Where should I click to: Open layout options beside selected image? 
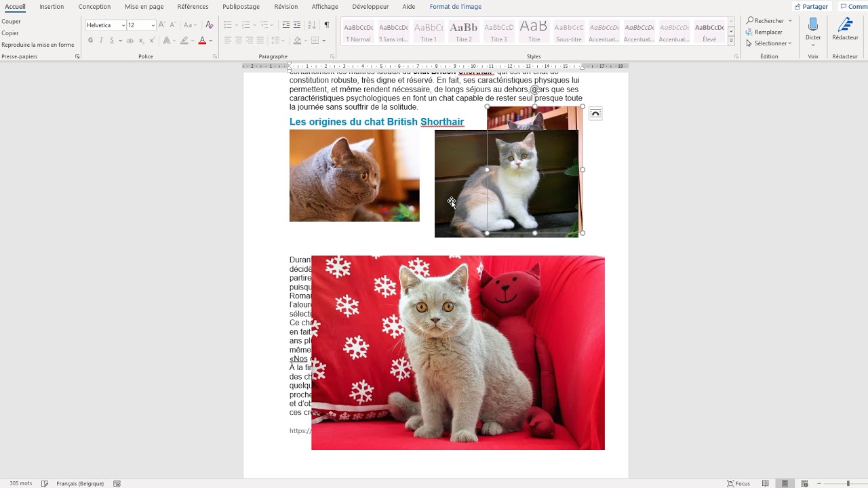[x=595, y=114]
